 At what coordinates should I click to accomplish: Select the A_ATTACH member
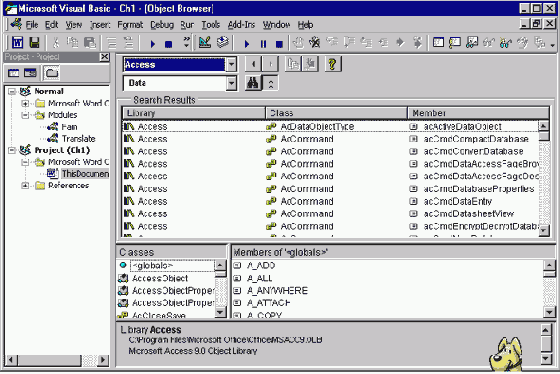pos(269,303)
